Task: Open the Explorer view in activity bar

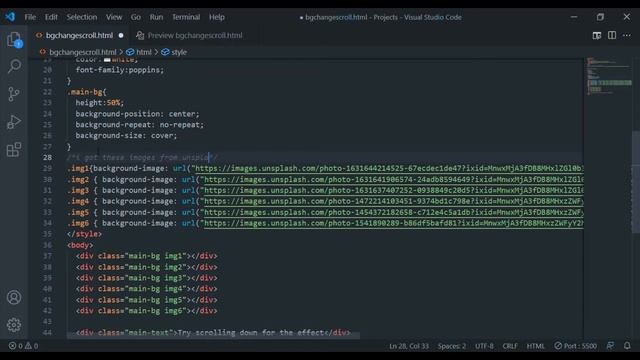Action: coord(14,40)
